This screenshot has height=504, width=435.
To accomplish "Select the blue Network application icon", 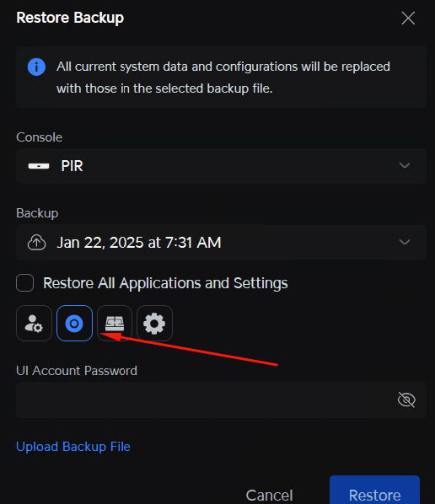I will tap(74, 323).
